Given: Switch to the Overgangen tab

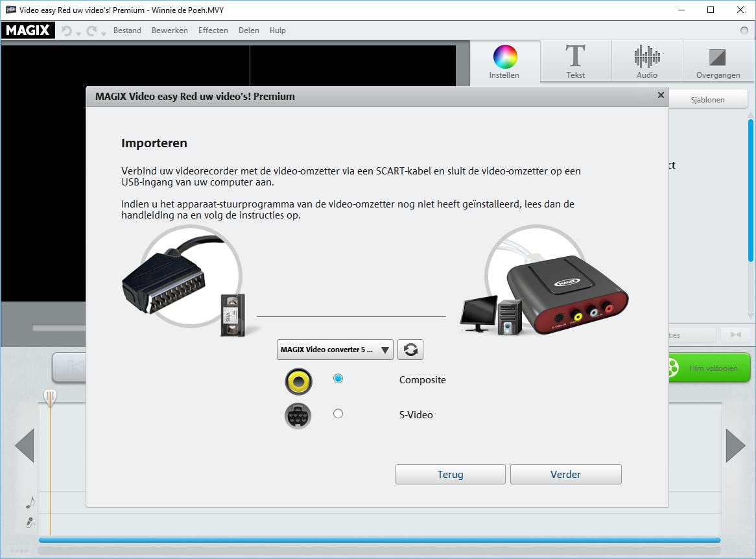Looking at the screenshot, I should (718, 61).
